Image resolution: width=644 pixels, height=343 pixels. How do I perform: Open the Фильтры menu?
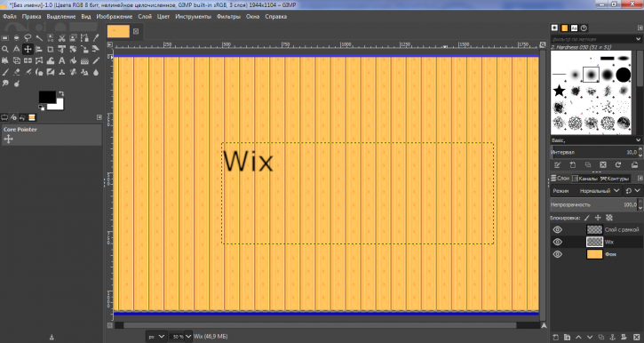coord(228,16)
